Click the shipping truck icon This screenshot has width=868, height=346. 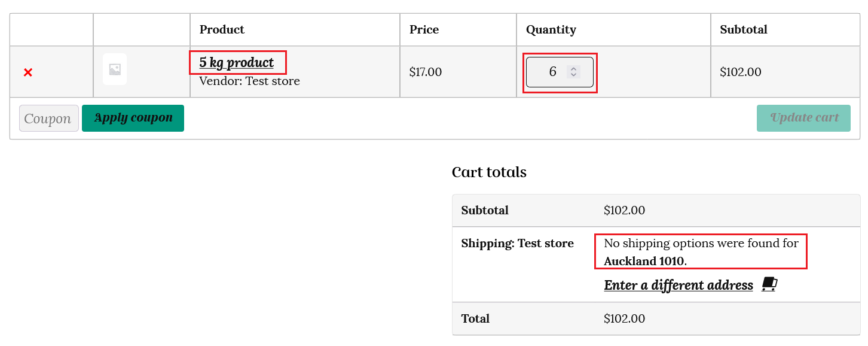coord(769,284)
